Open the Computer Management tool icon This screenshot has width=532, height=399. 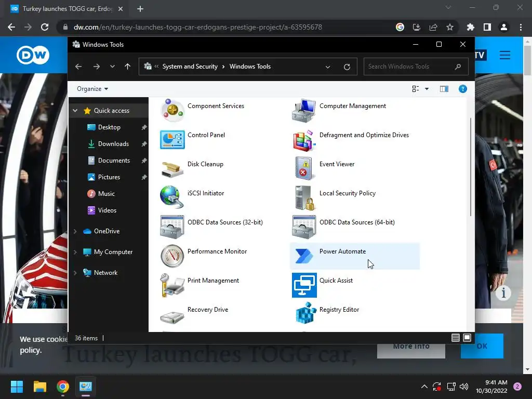point(304,111)
